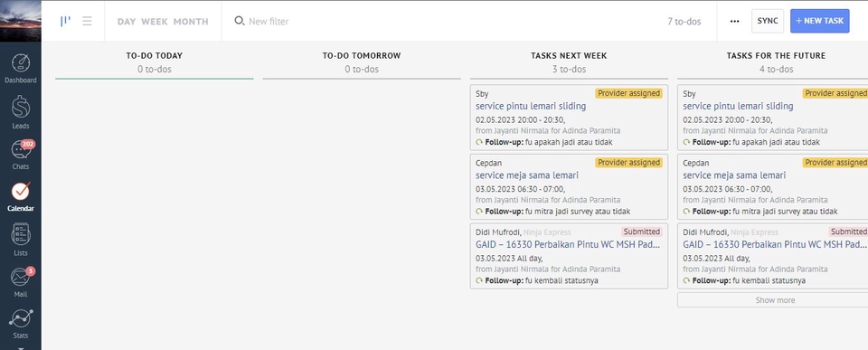The width and height of the screenshot is (868, 350).
Task: Click the profile picture thumbnail
Action: tap(21, 21)
